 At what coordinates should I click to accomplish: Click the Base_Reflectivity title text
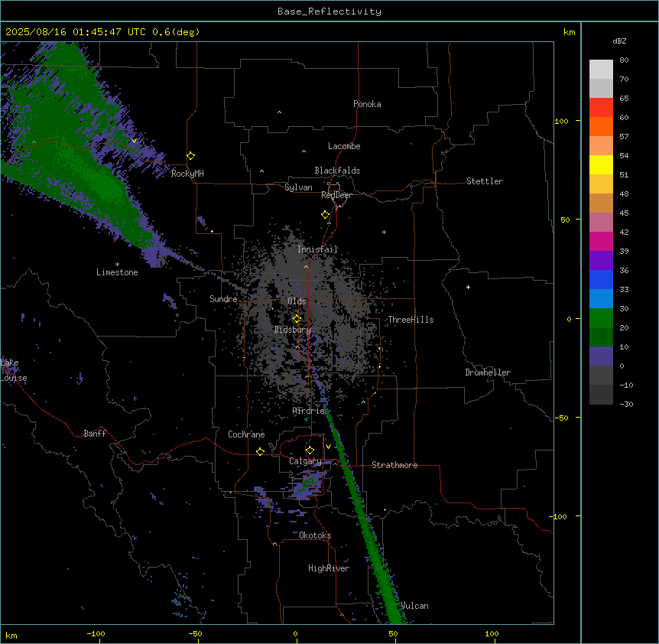pos(329,11)
